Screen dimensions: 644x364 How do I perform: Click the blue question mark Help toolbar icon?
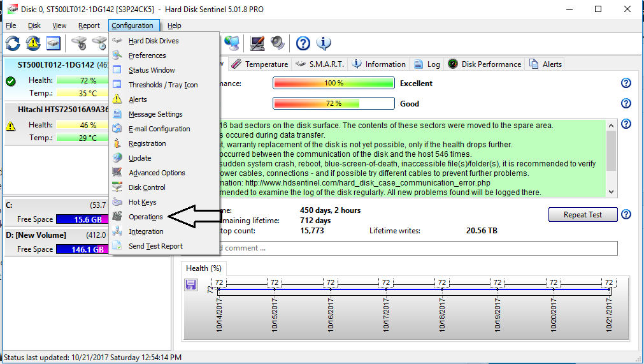pos(303,43)
